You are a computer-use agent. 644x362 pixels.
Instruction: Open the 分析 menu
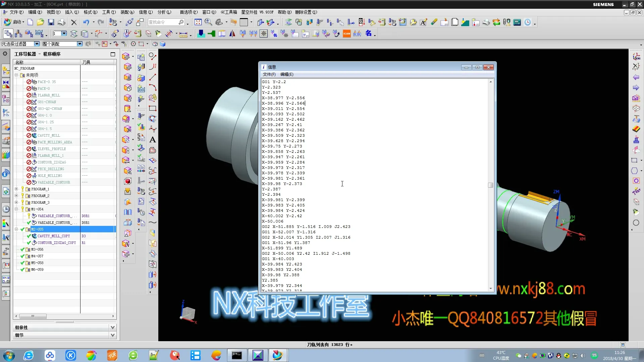coord(164,12)
